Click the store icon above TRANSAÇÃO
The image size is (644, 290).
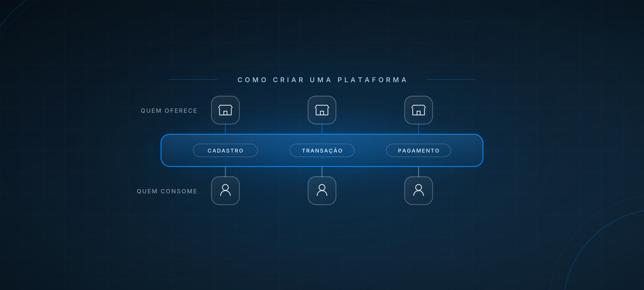322,110
